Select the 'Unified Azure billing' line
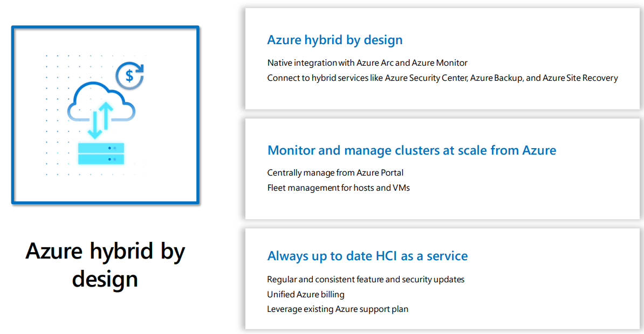This screenshot has width=644, height=334. (305, 295)
